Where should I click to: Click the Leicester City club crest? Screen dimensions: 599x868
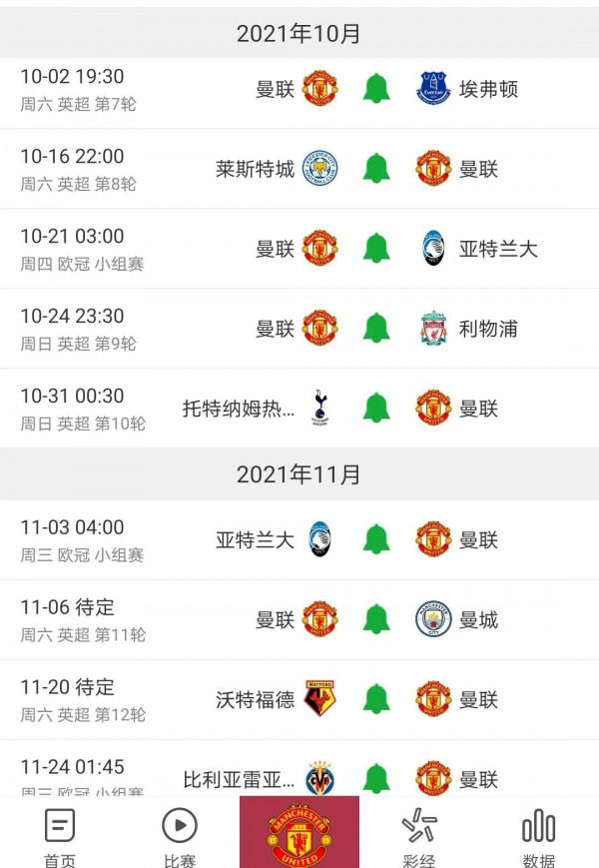tap(320, 169)
